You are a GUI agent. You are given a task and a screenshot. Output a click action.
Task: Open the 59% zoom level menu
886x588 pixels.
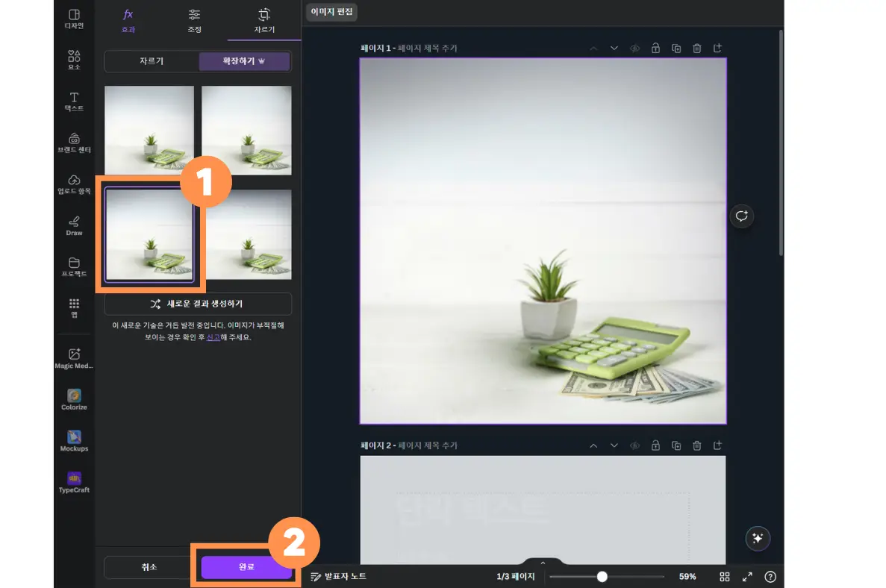687,577
